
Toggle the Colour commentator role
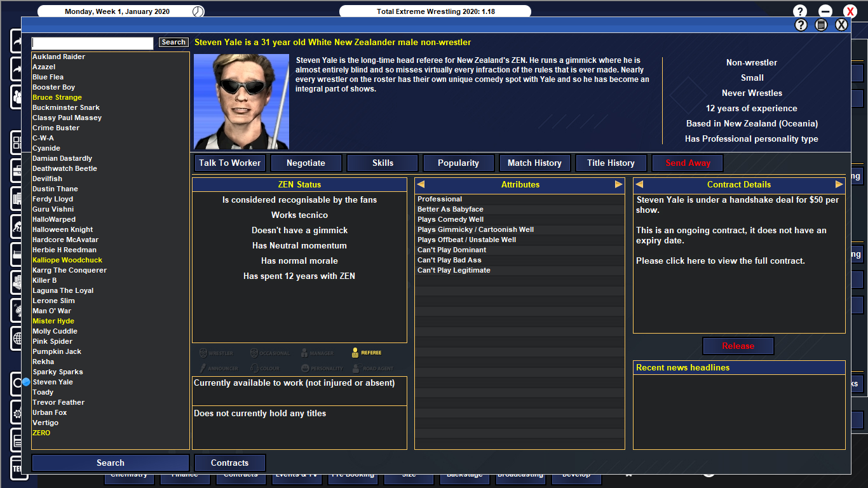pos(255,368)
